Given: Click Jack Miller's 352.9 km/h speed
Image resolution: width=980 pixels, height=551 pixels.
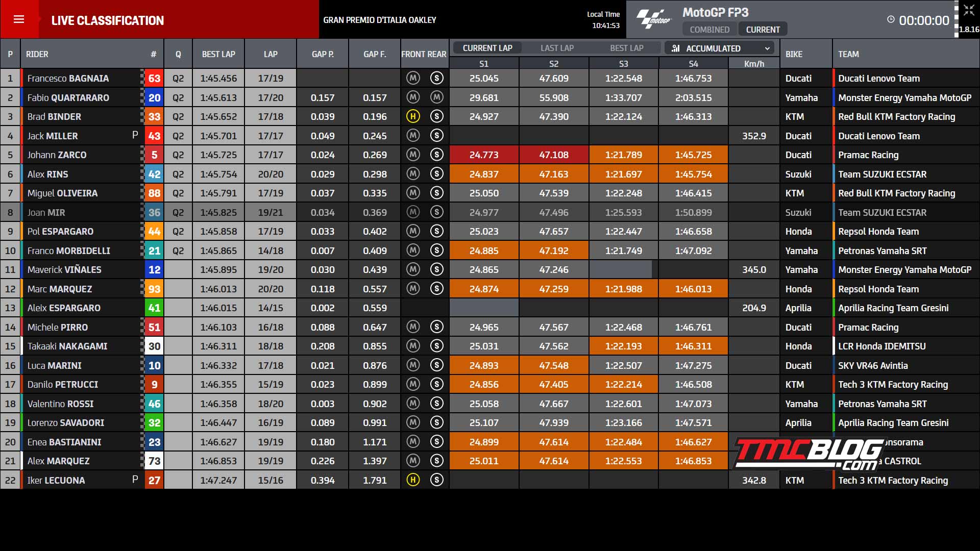Looking at the screenshot, I should (754, 136).
